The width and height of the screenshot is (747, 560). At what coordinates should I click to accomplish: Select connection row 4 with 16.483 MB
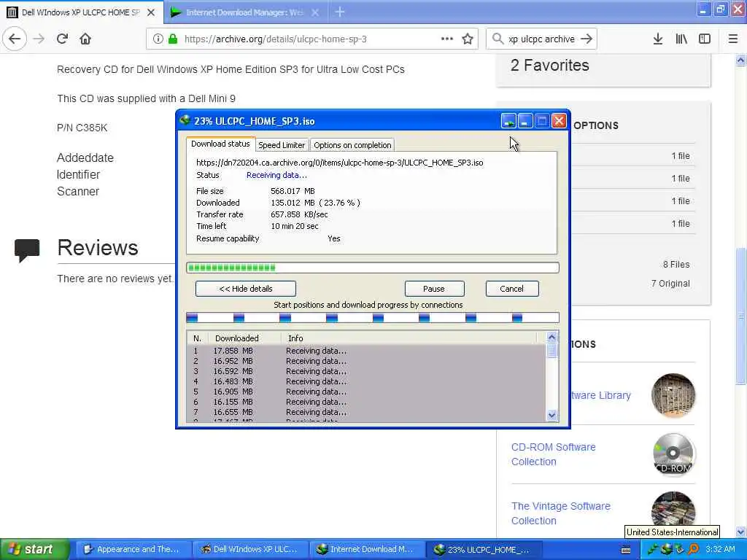click(x=366, y=381)
